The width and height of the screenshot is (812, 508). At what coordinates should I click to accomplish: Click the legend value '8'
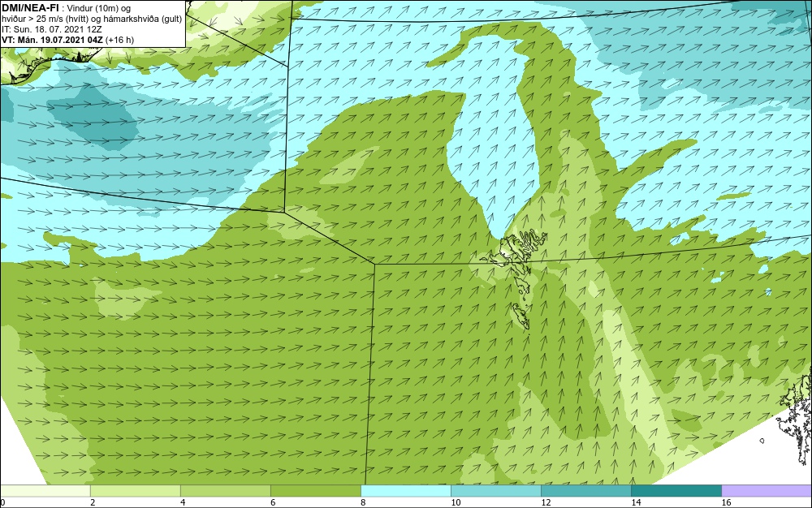[363, 502]
